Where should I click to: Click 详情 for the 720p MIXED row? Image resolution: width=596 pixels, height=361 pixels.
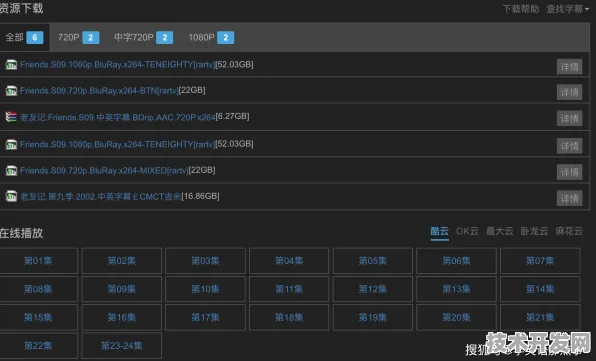[x=569, y=172]
